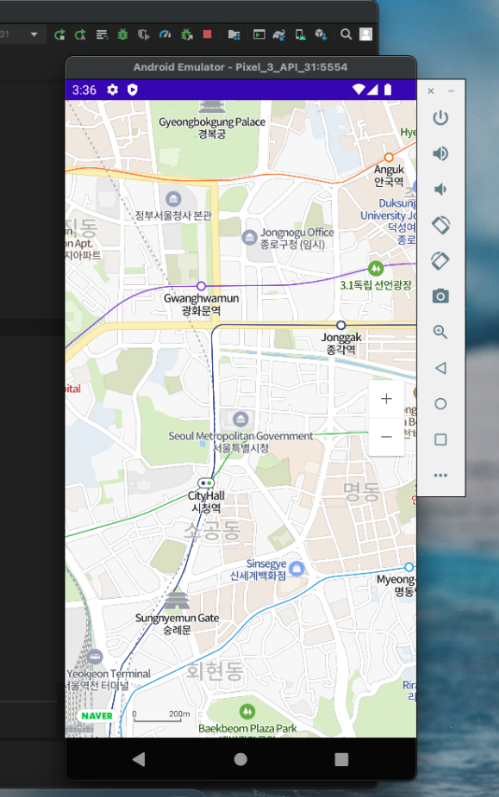Click Apply Changes and Restart Activity icon

pos(59,35)
